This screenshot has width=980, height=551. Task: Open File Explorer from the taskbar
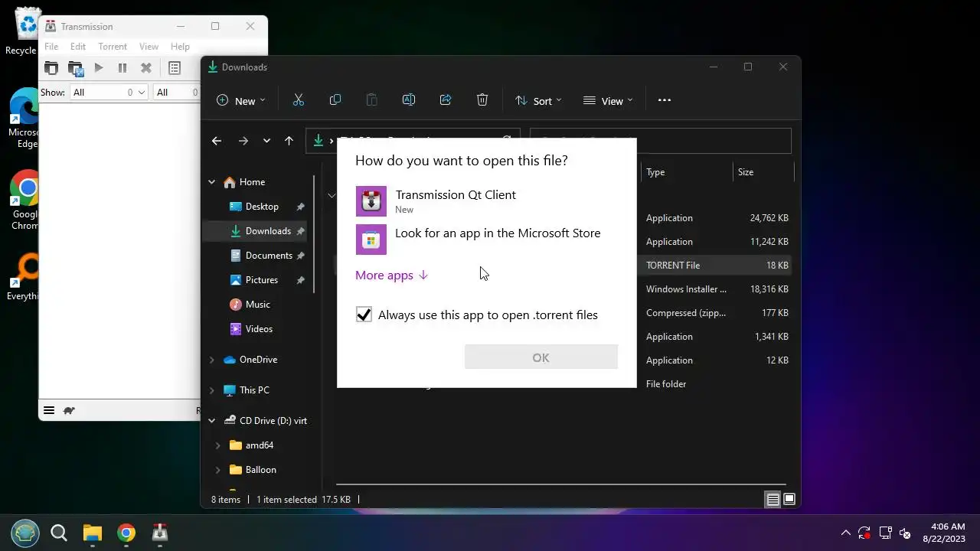(93, 533)
